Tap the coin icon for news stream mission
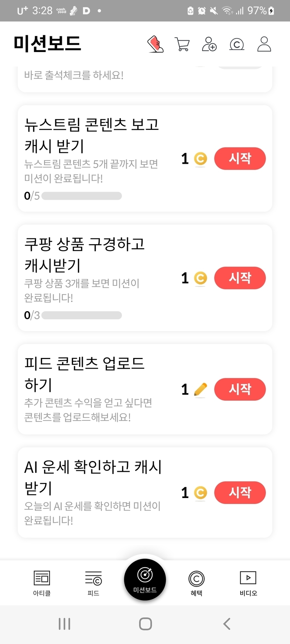 201,159
